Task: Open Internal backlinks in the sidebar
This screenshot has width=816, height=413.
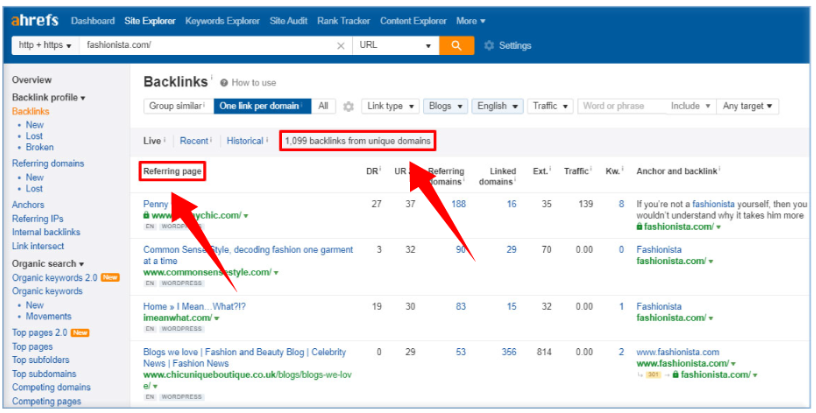Action: pos(46,232)
